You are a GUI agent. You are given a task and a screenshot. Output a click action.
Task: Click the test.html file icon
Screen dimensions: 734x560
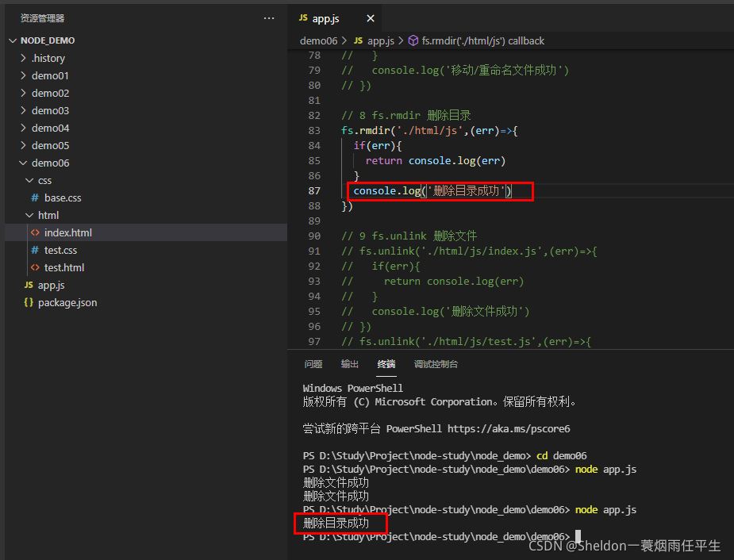tap(35, 267)
